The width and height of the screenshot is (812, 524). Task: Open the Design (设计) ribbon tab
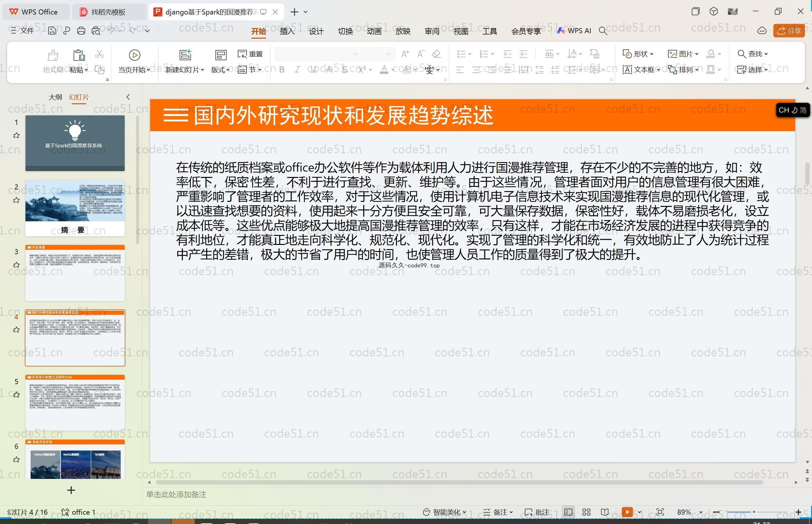(316, 31)
